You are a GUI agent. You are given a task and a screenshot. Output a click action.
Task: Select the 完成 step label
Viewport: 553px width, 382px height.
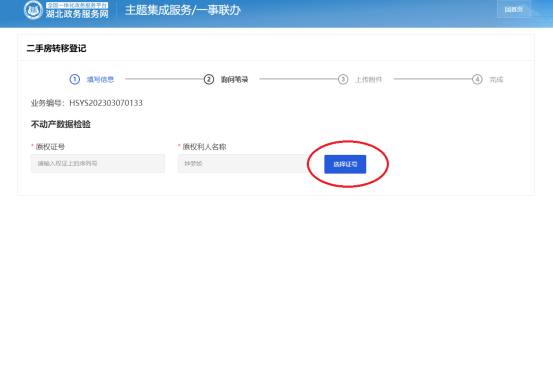(x=496, y=79)
